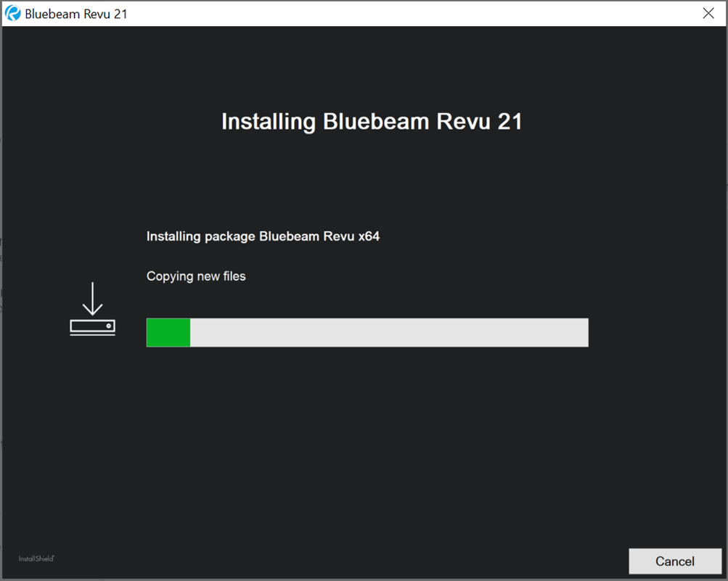Viewport: 728px width, 581px height.
Task: Click the small dot on the drive icon
Action: click(x=109, y=327)
